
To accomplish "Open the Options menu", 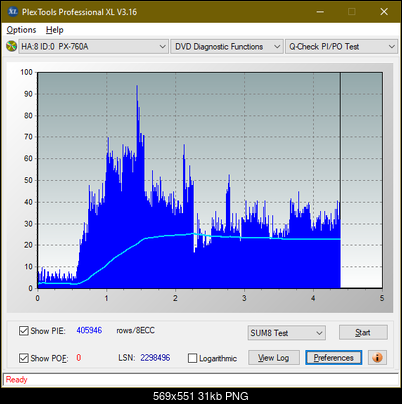I will (21, 30).
